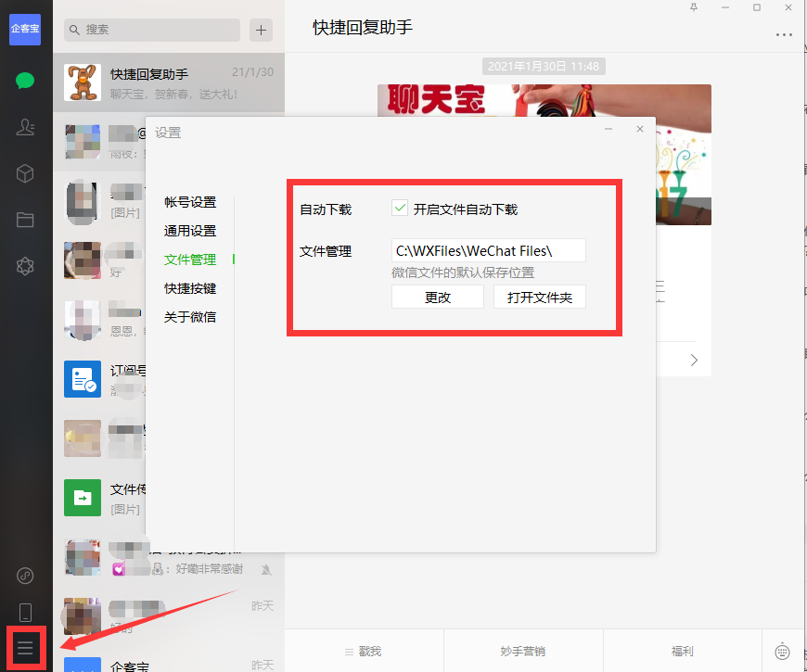The width and height of the screenshot is (807, 672).
Task: Click the muted bell icon in chat list
Action: (266, 569)
